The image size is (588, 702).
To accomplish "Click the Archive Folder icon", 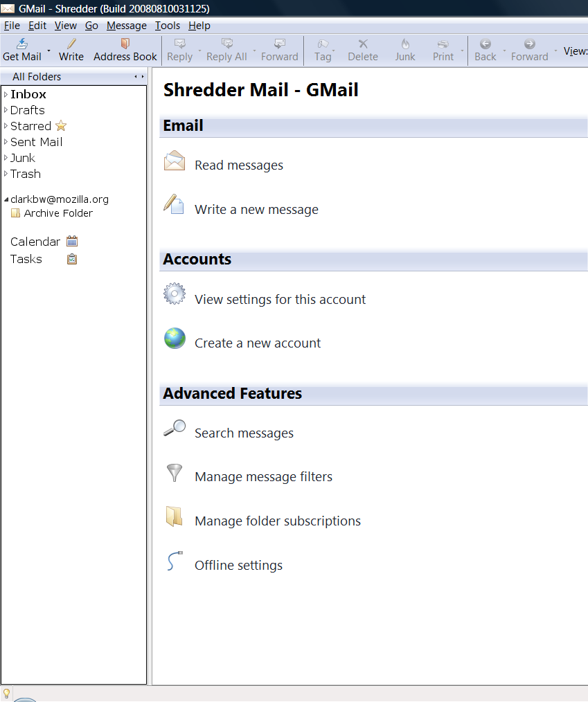I will point(16,213).
